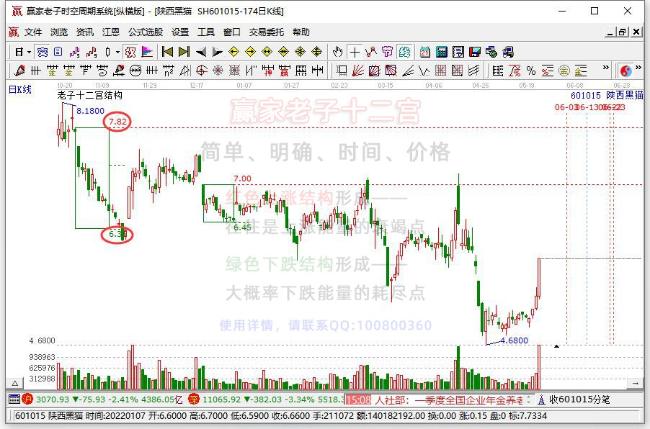Jump to last bar with green skip-forward icon
Image resolution: width=650 pixels, height=429 pixels.
pos(184,52)
